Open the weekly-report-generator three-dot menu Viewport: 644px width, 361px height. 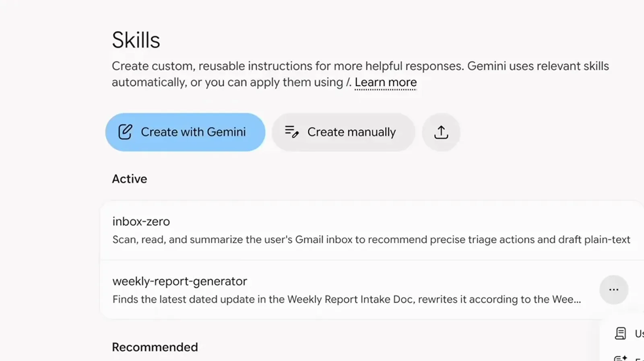tap(614, 290)
